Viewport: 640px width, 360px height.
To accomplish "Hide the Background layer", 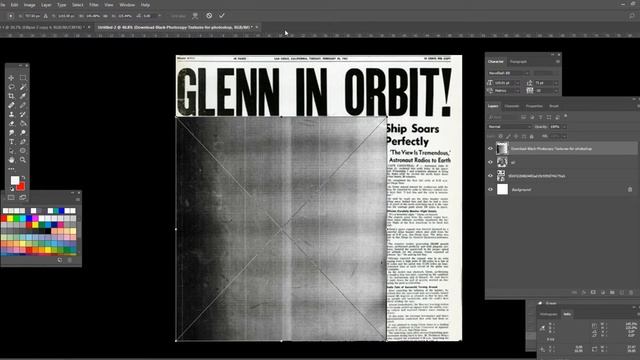I will (491, 189).
